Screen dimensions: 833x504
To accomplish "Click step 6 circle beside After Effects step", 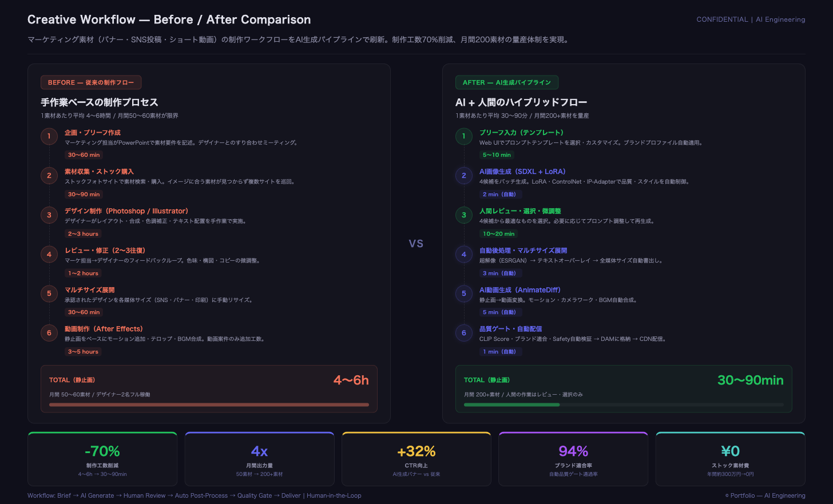I will click(49, 333).
